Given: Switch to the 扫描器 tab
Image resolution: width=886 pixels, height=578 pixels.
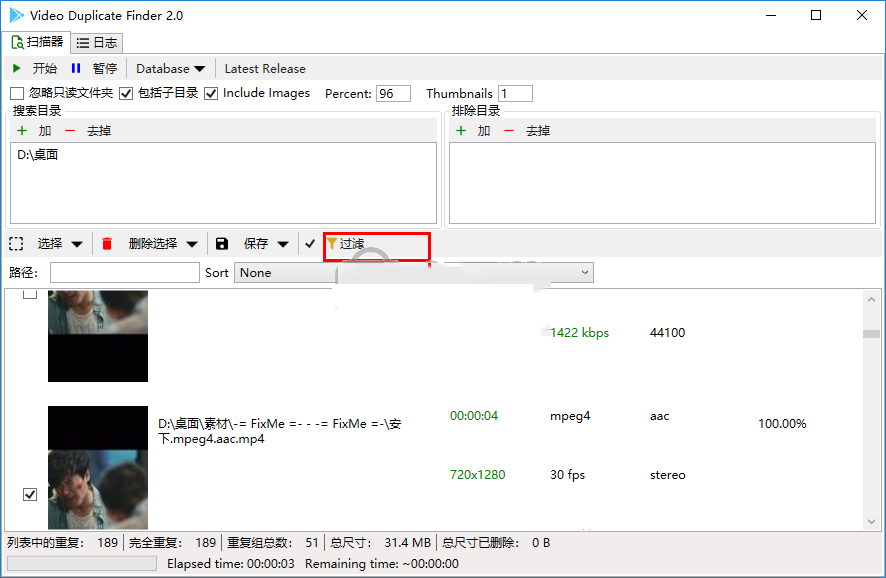Looking at the screenshot, I should tap(37, 42).
